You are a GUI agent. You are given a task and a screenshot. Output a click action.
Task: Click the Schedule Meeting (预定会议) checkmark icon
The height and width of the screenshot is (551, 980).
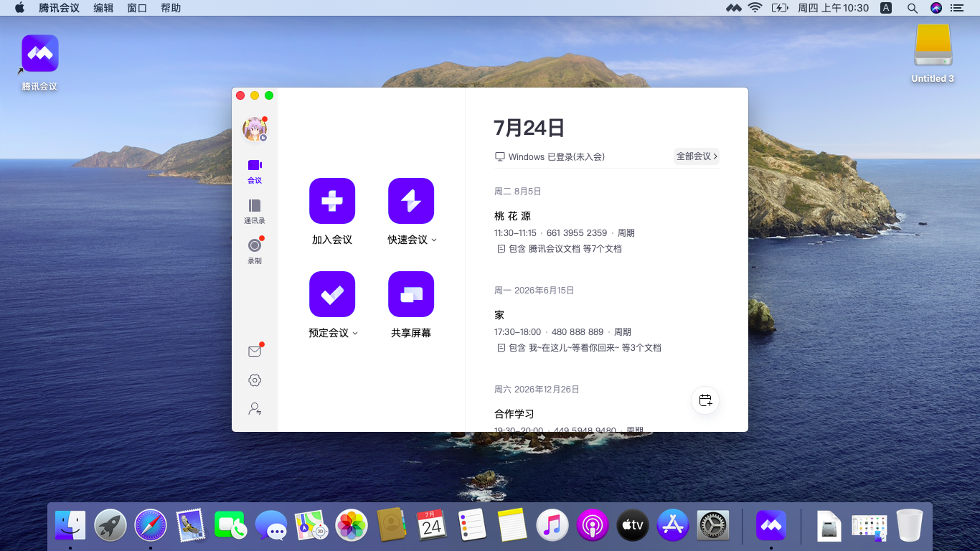point(332,294)
